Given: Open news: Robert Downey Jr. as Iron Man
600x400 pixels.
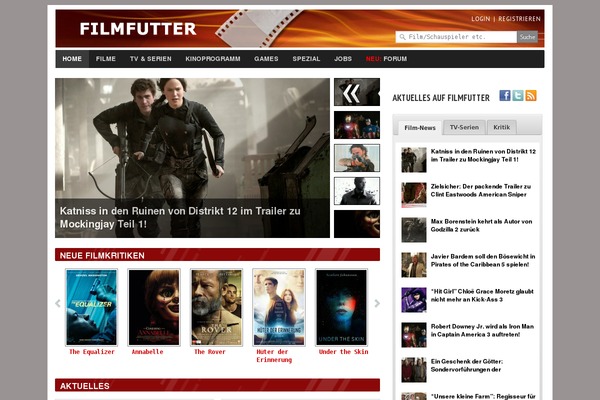Looking at the screenshot, I should pyautogui.click(x=482, y=330).
